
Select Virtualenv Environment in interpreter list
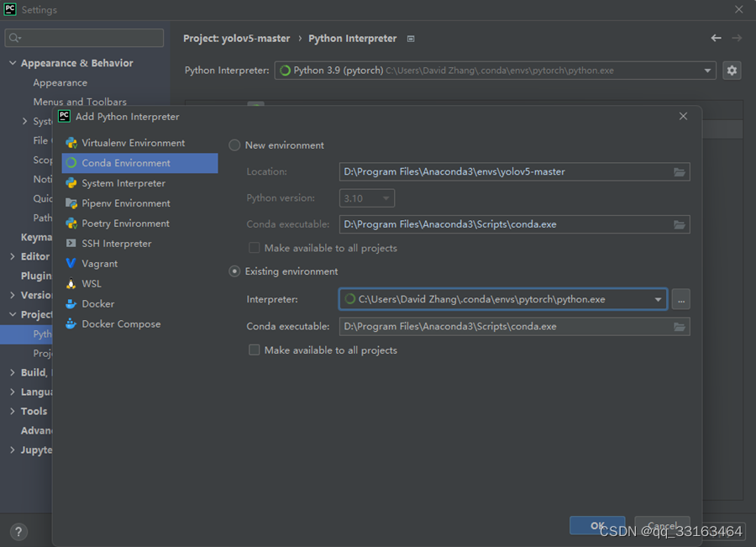(139, 143)
